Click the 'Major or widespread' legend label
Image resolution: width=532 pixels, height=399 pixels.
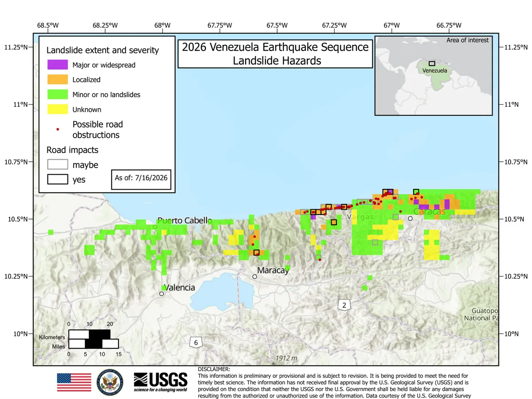point(104,65)
